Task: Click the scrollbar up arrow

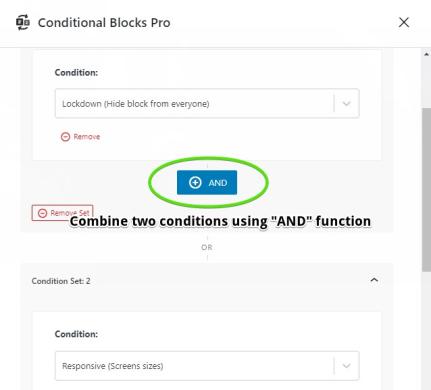Action: coord(426,54)
